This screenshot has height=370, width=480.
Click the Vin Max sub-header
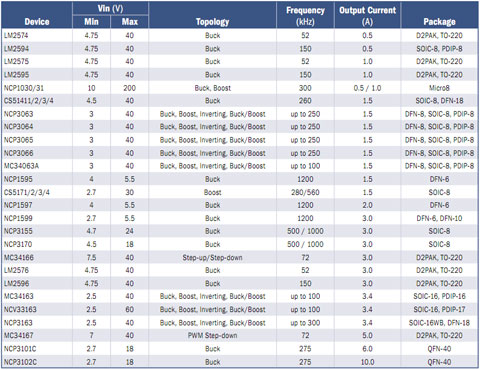(x=130, y=22)
